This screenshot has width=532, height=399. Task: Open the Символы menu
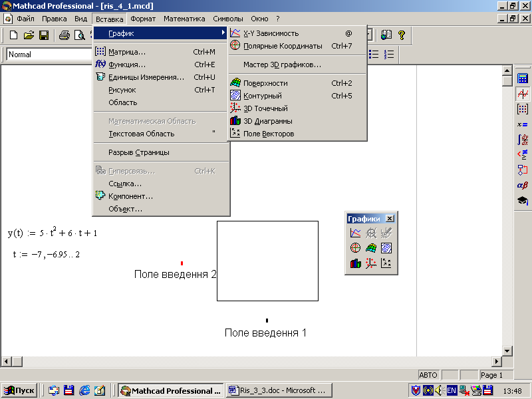(x=228, y=19)
